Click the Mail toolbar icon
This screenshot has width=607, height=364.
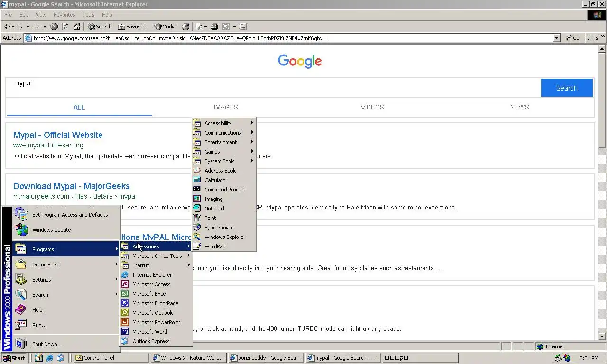coord(200,27)
